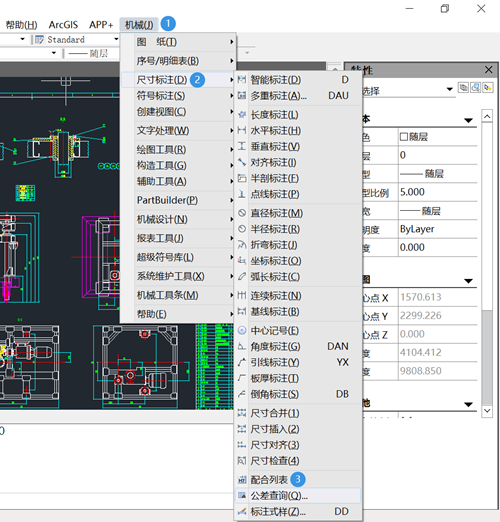The image size is (500, 522).
Task: Click the 公差查询(Q) icon
Action: point(242,496)
